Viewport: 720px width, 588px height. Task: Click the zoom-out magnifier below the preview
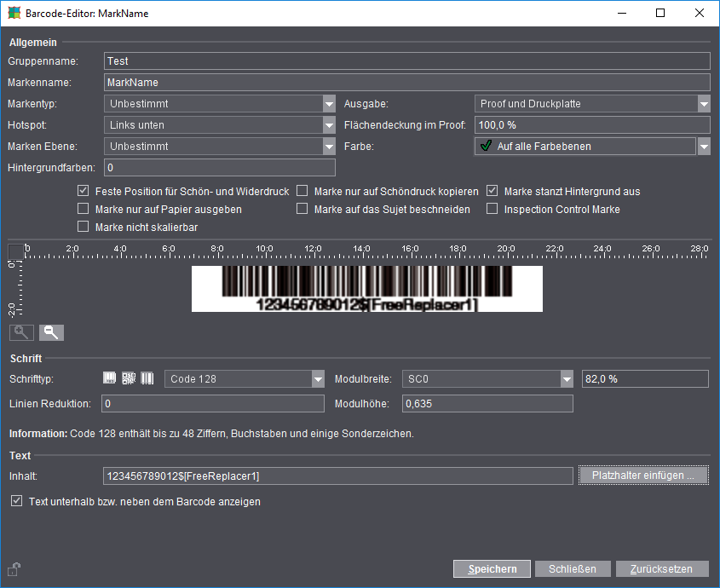click(51, 332)
